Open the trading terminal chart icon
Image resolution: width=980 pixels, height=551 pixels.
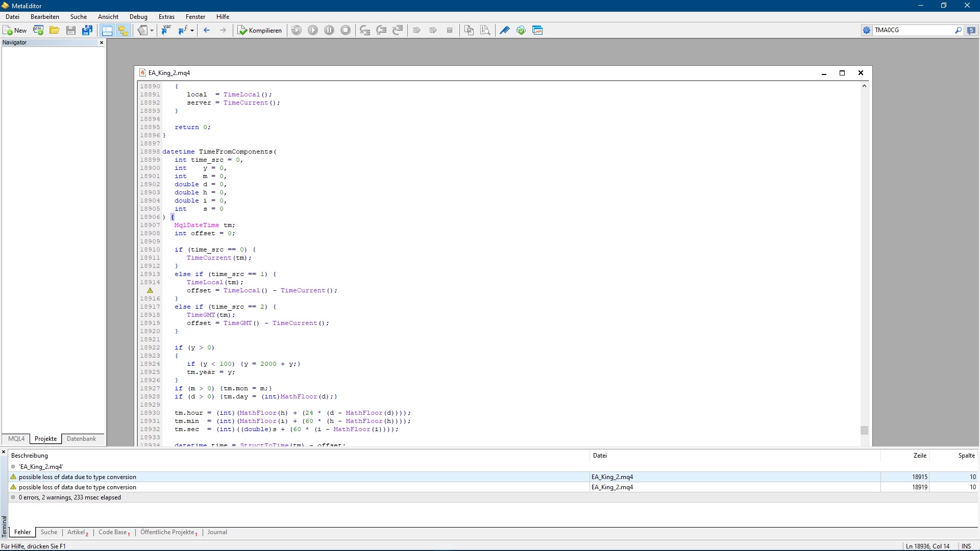(x=537, y=31)
